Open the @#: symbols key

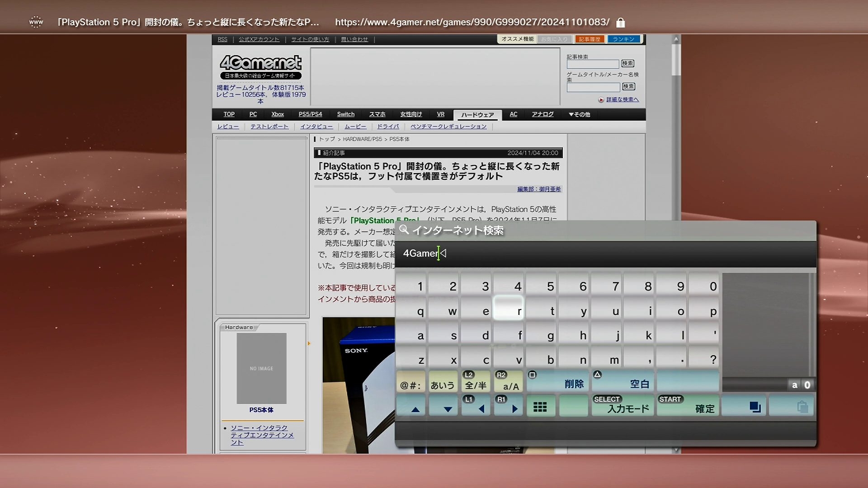pyautogui.click(x=412, y=381)
